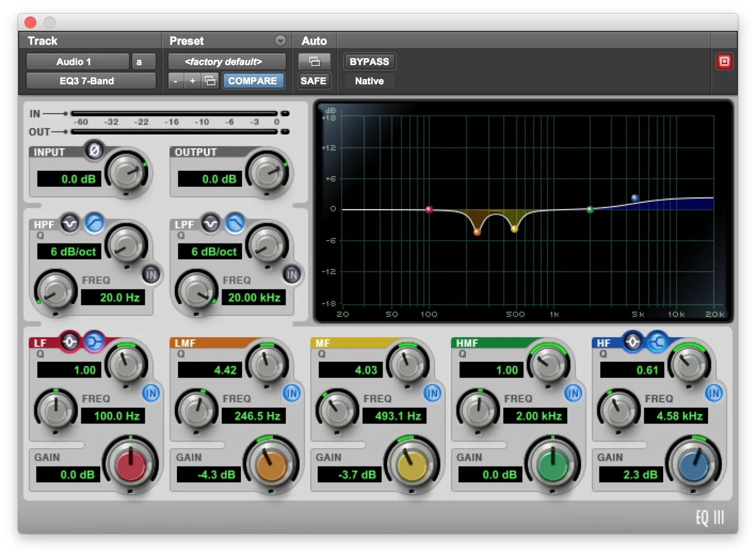Click the blue HF node on the graph
This screenshot has width=756, height=556.
click(x=635, y=198)
